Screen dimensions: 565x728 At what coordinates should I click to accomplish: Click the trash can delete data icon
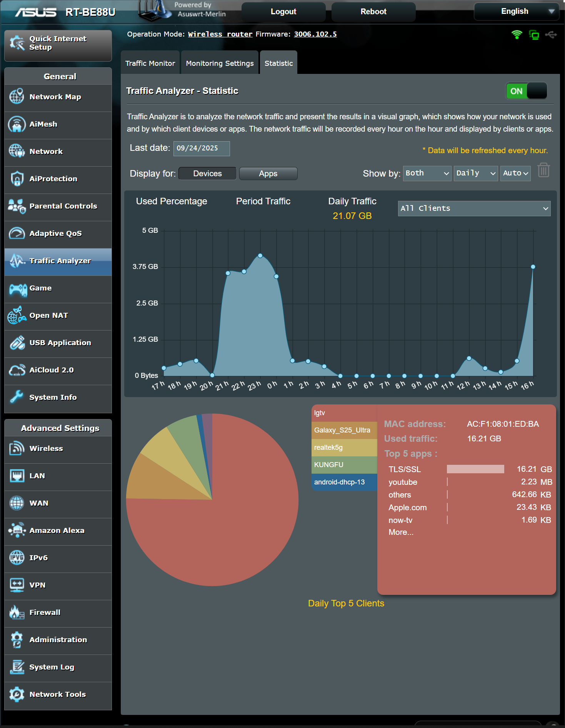pyautogui.click(x=543, y=170)
